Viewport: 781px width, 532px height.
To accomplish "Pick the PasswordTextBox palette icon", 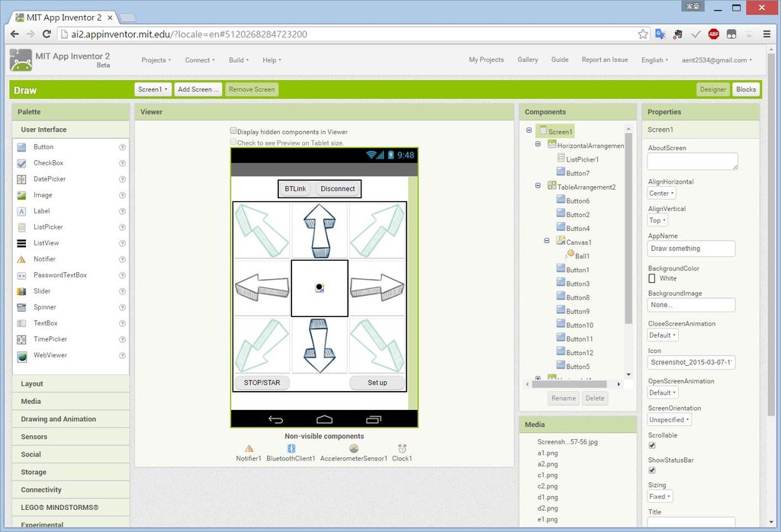I will pos(21,275).
